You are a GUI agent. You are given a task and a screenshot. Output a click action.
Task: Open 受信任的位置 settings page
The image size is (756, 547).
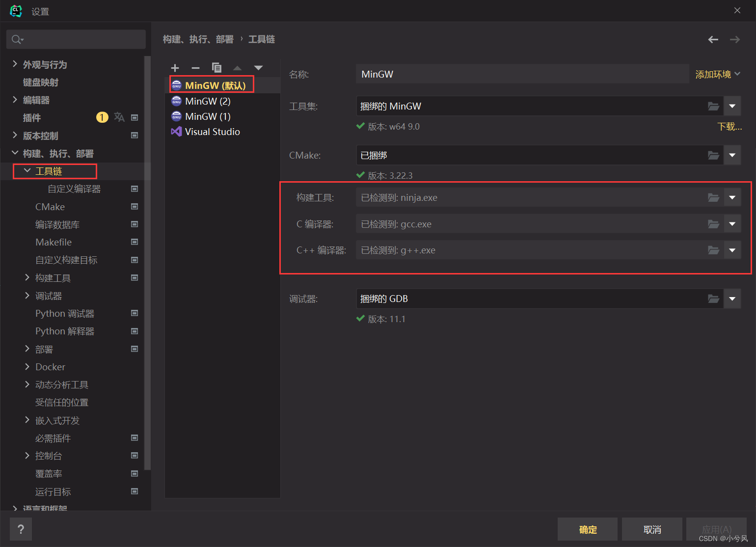(62, 402)
